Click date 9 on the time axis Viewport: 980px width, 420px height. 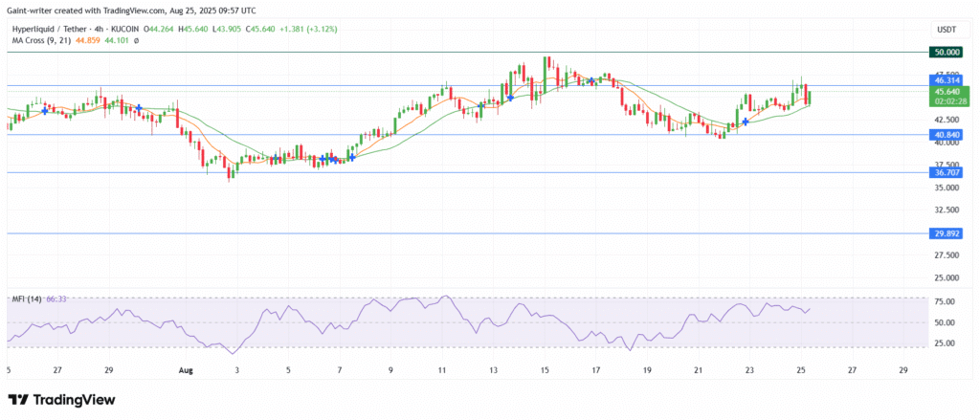[390, 370]
